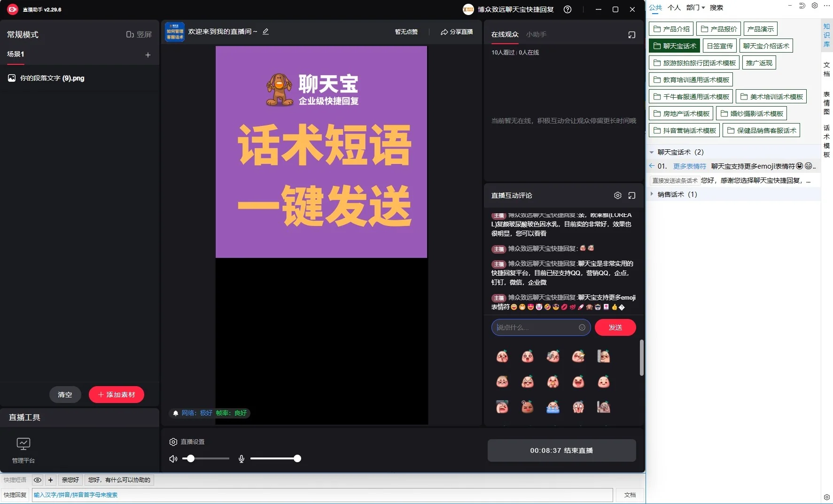
Task: Click the 文档 document button at bottom
Action: tap(630, 495)
